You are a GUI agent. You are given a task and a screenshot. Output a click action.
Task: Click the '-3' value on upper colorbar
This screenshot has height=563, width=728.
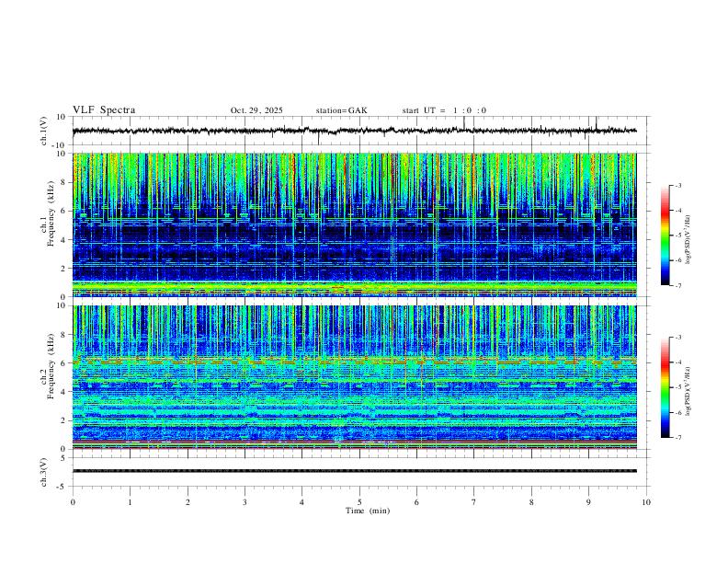[x=678, y=185]
